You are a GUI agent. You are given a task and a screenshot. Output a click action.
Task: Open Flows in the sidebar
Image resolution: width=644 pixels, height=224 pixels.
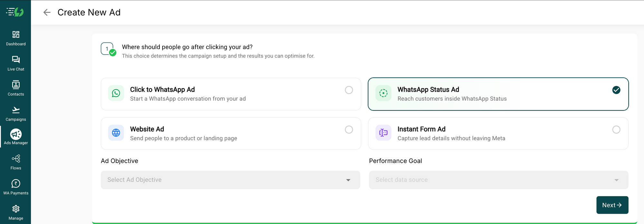pos(16,162)
